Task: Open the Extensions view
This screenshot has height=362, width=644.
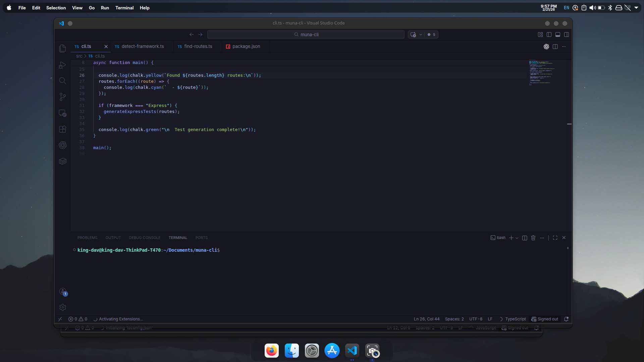Action: pos(62,129)
